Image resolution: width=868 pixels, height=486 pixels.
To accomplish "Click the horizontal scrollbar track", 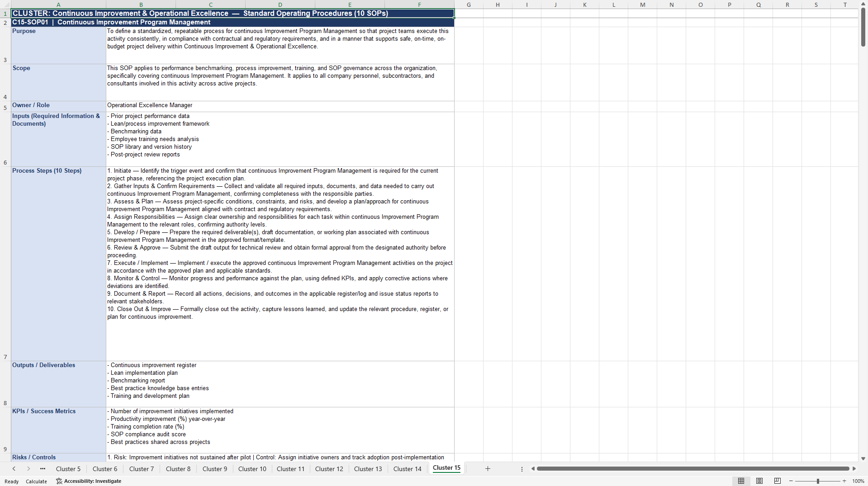I will 693,469.
